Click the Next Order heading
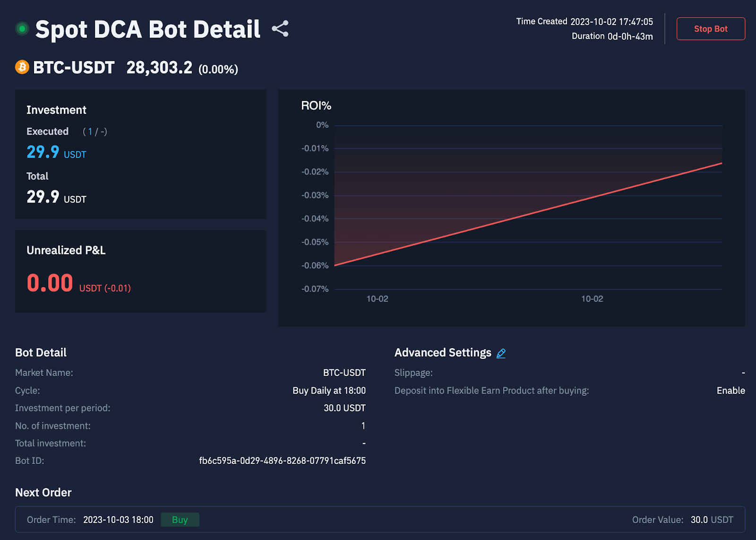The height and width of the screenshot is (540, 756). coord(43,493)
